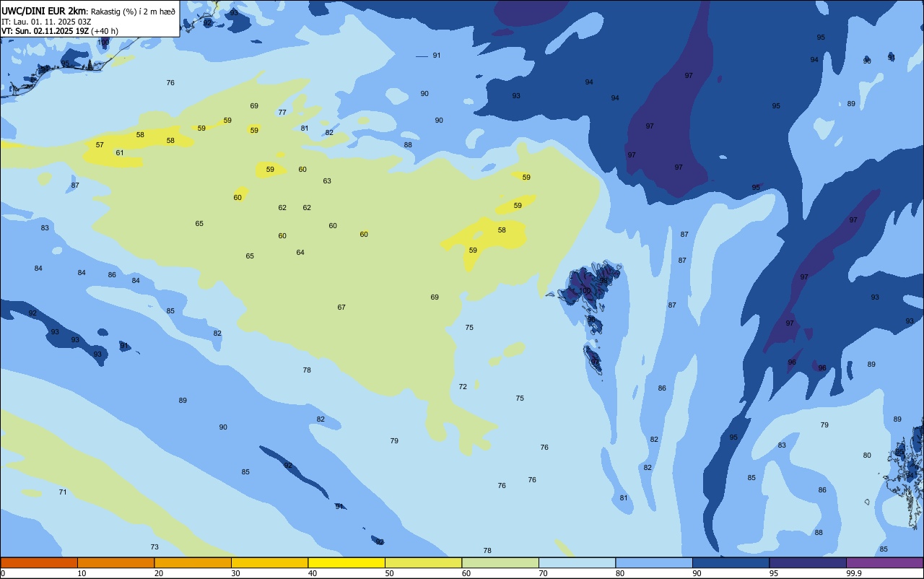The height and width of the screenshot is (579, 924).
Task: Click the 'VT: Sun. 02.11.2025 19Z' valid time
Action: click(x=45, y=31)
